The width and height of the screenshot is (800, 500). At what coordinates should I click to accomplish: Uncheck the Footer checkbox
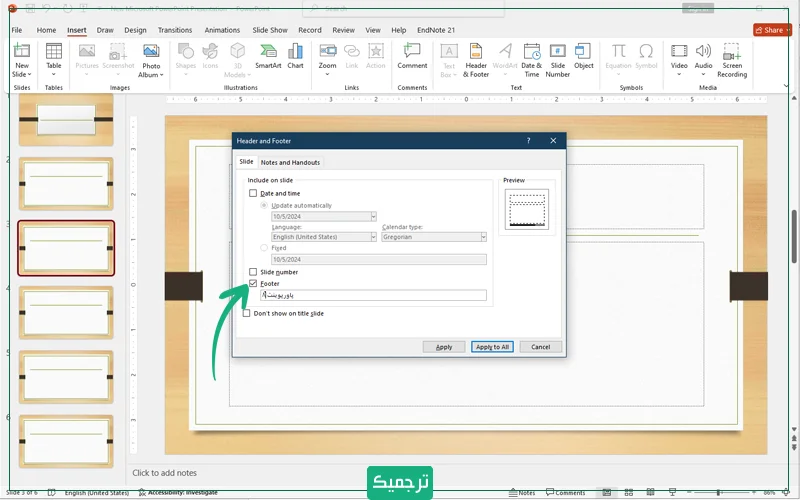point(253,283)
